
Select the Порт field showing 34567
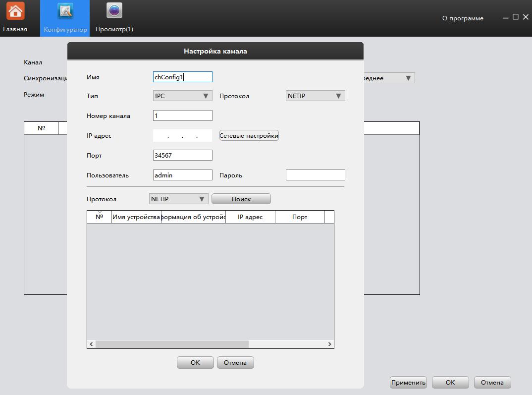point(182,155)
